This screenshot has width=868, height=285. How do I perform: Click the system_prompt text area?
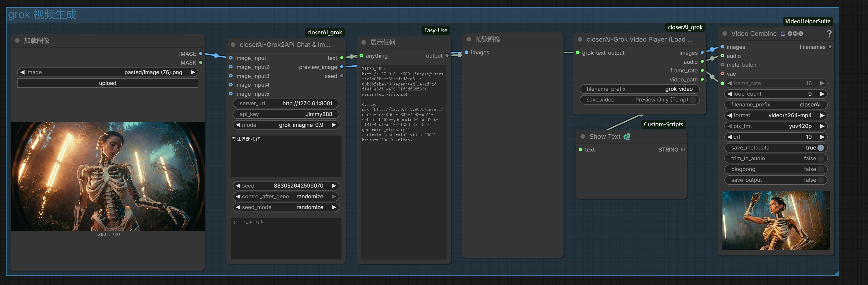point(286,239)
